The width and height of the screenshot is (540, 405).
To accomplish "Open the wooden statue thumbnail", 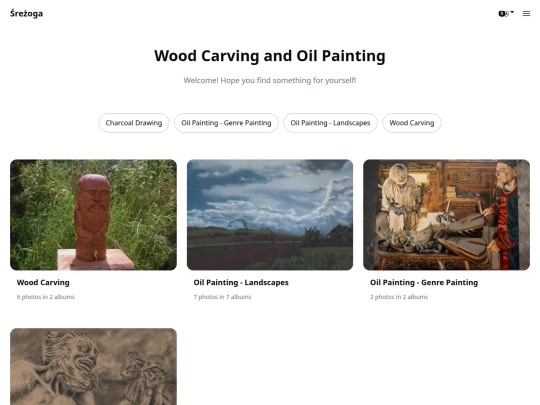I will [x=93, y=215].
